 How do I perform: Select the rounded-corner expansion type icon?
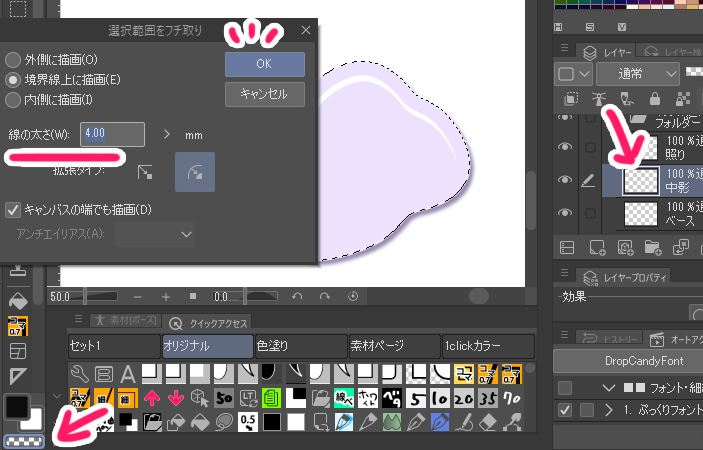tap(195, 172)
